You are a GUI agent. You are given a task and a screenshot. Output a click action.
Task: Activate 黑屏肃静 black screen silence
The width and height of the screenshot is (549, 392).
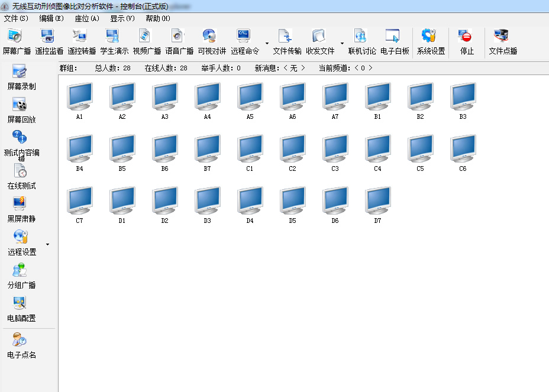click(21, 205)
